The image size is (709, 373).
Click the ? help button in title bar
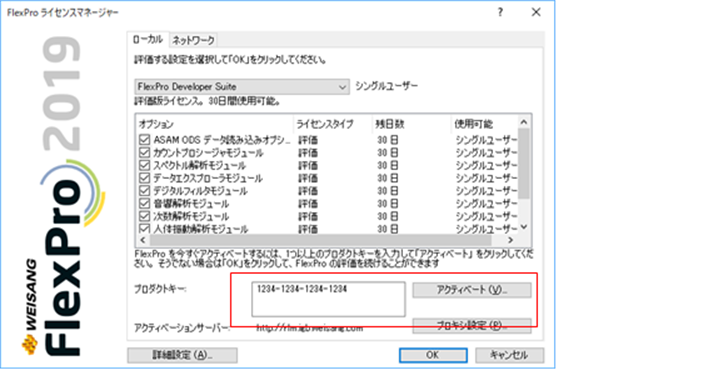500,12
